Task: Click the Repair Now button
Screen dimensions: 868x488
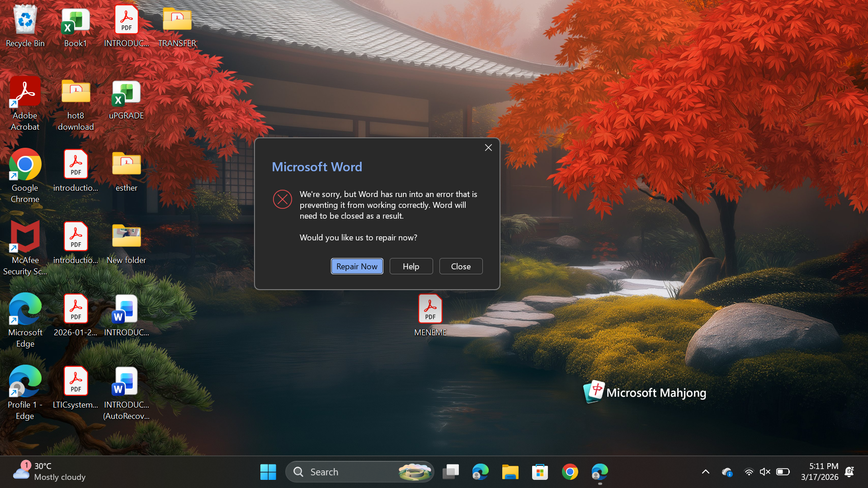Action: tap(357, 266)
